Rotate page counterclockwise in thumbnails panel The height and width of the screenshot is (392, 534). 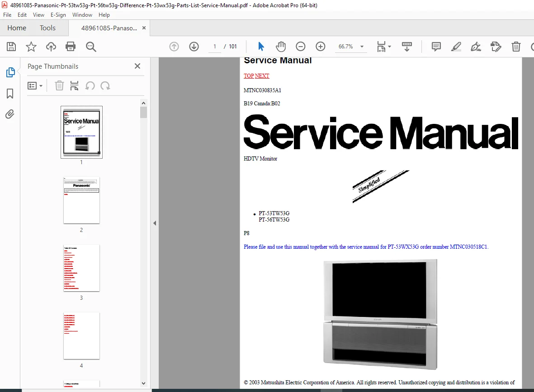point(90,86)
